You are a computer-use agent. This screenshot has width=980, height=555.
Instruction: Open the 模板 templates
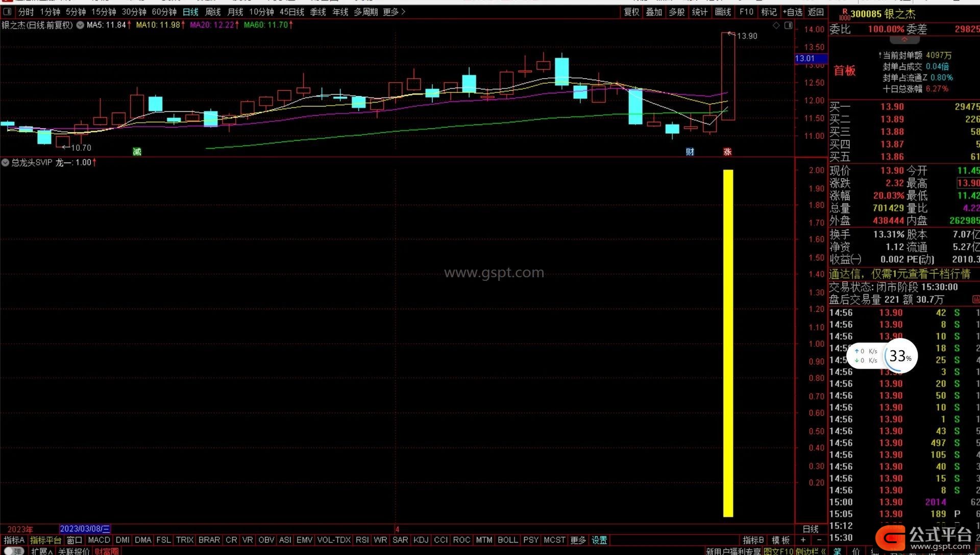click(780, 540)
